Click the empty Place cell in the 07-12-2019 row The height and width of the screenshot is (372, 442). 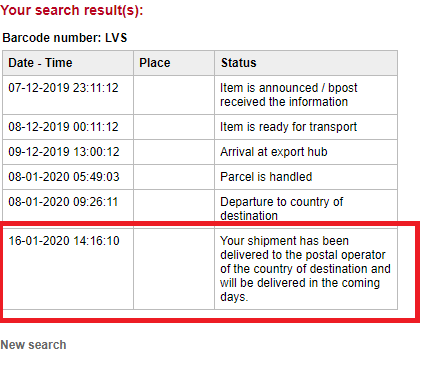174,95
